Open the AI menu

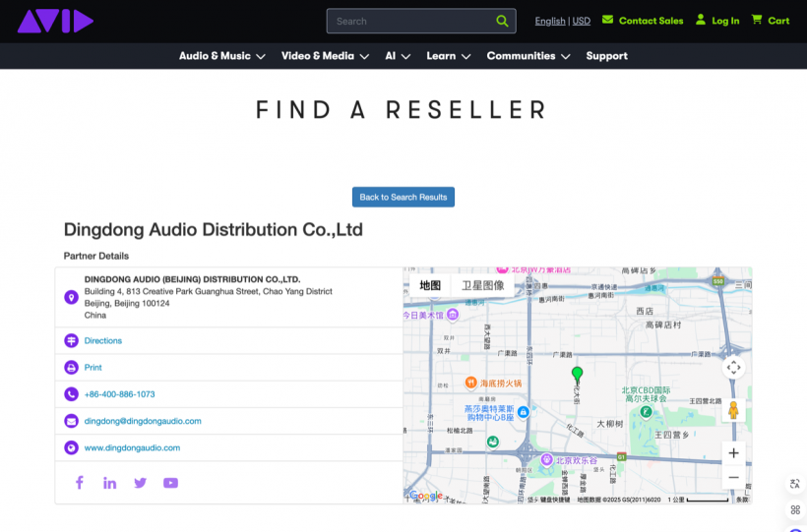coord(390,56)
